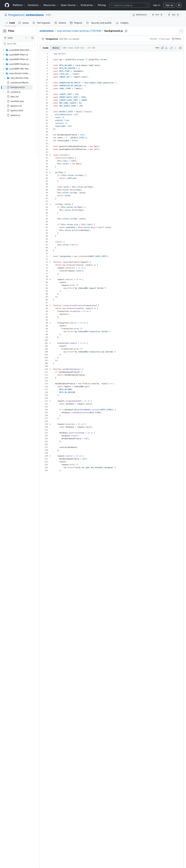This screenshot has height=868, width=186.
Task: Focus the Search or jump to field
Action: click(x=129, y=5)
